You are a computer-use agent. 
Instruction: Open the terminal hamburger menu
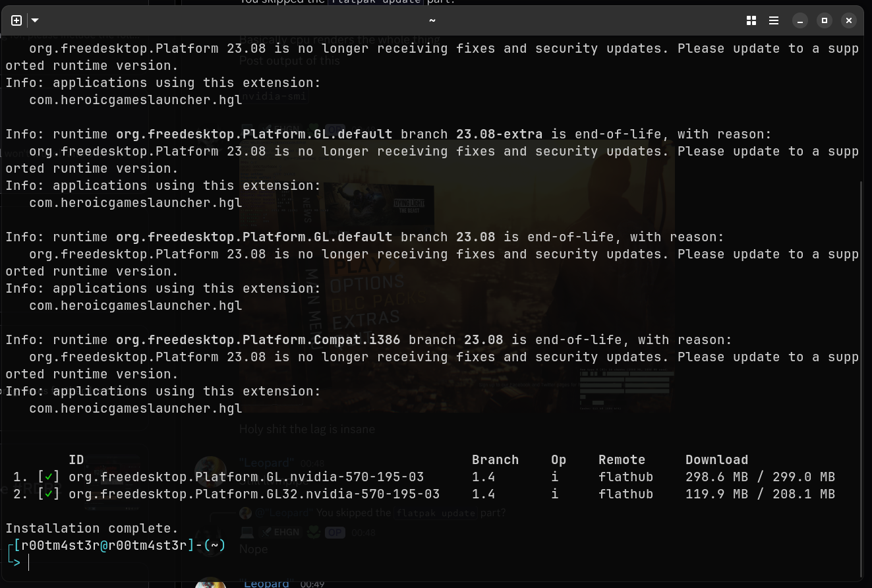[774, 20]
